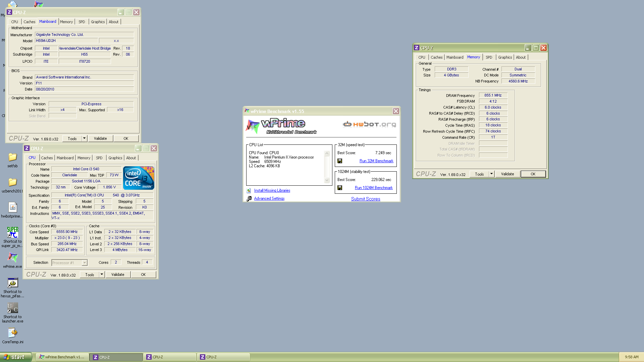Minimize the CPU-Z Memory window
Viewport: 644px width, 362px height.
tap(528, 48)
